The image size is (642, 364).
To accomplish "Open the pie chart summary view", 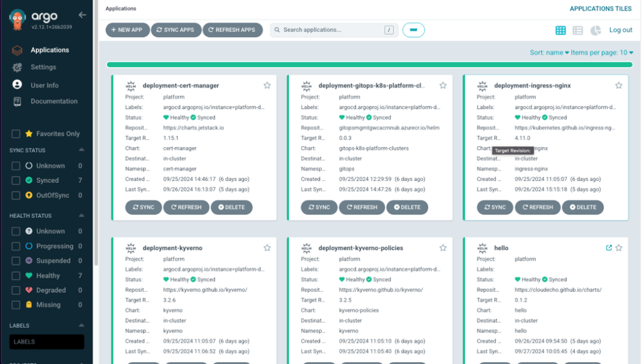I will [x=596, y=30].
